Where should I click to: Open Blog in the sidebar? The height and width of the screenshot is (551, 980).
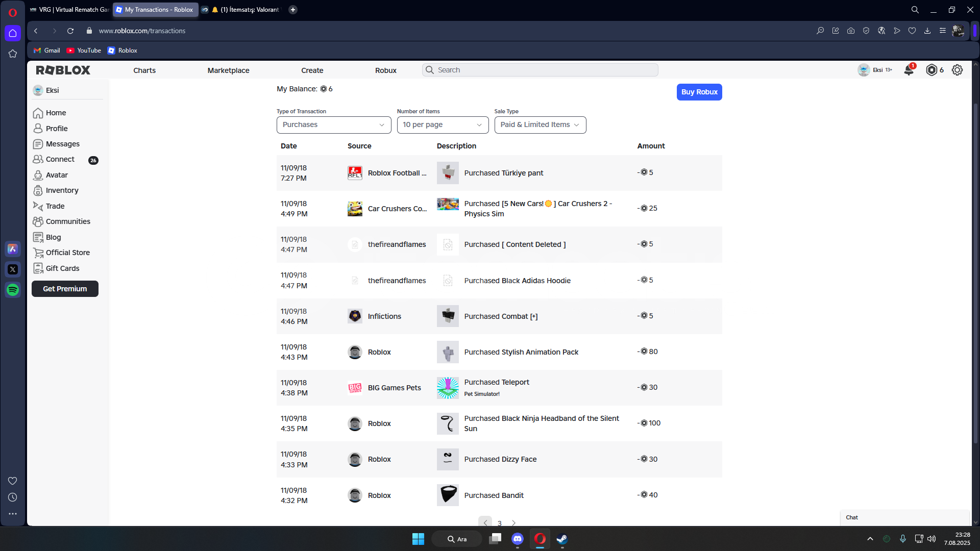point(47,237)
